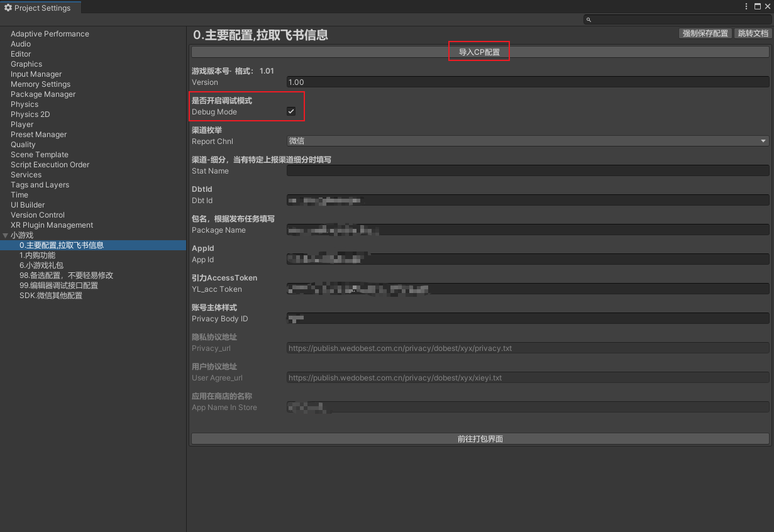774x532 pixels.
Task: Click the search magnifier icon
Action: 589,20
